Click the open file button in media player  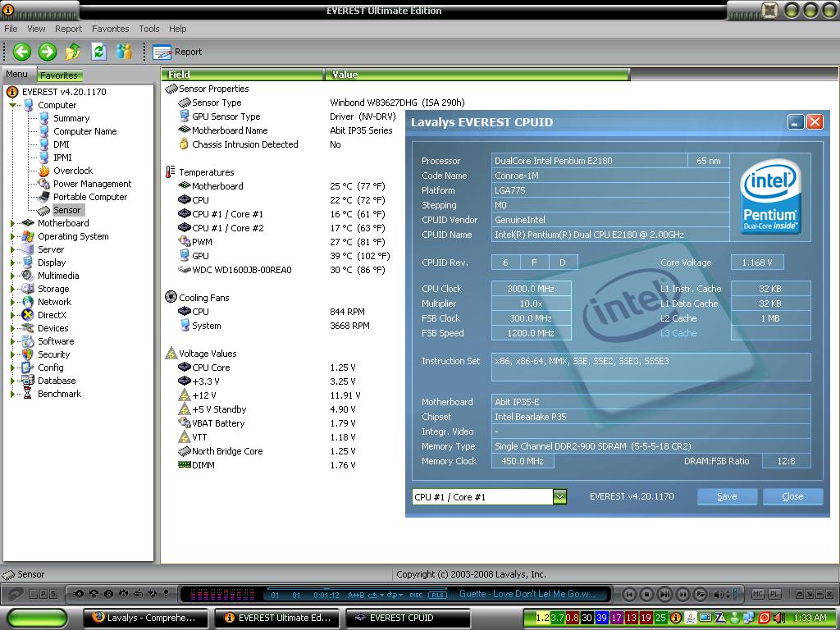point(701,594)
